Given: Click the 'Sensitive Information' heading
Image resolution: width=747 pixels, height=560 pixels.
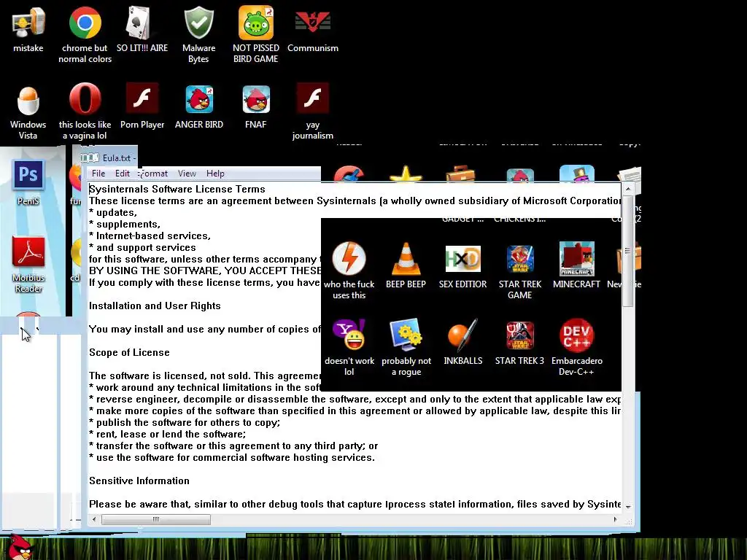Looking at the screenshot, I should point(139,481).
